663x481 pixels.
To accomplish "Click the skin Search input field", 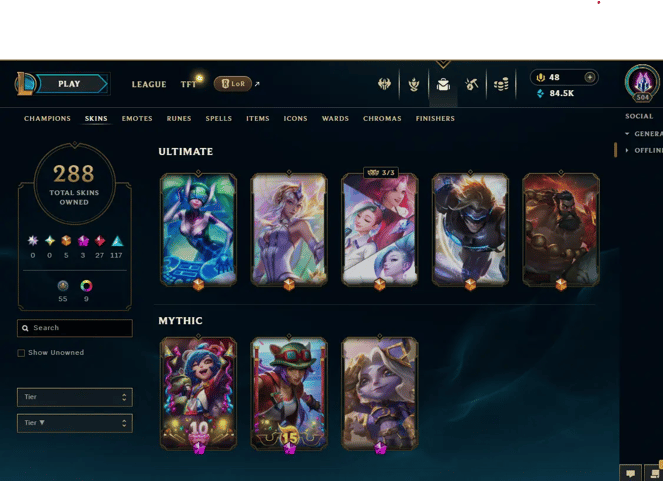I will pyautogui.click(x=75, y=328).
